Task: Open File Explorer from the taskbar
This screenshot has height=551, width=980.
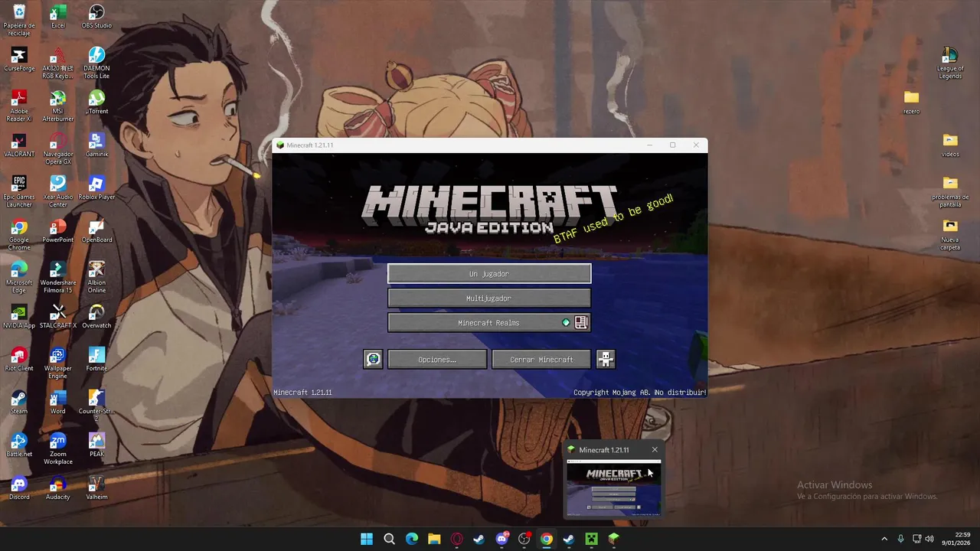Action: [434, 539]
